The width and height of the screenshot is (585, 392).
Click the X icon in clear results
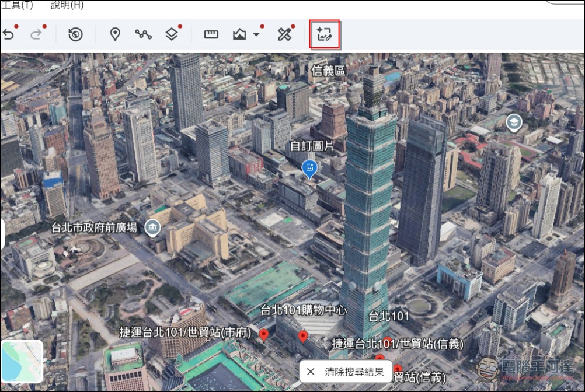coord(311,372)
